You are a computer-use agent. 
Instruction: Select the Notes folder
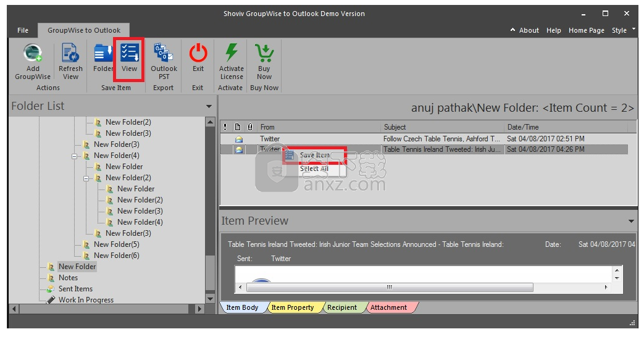68,278
